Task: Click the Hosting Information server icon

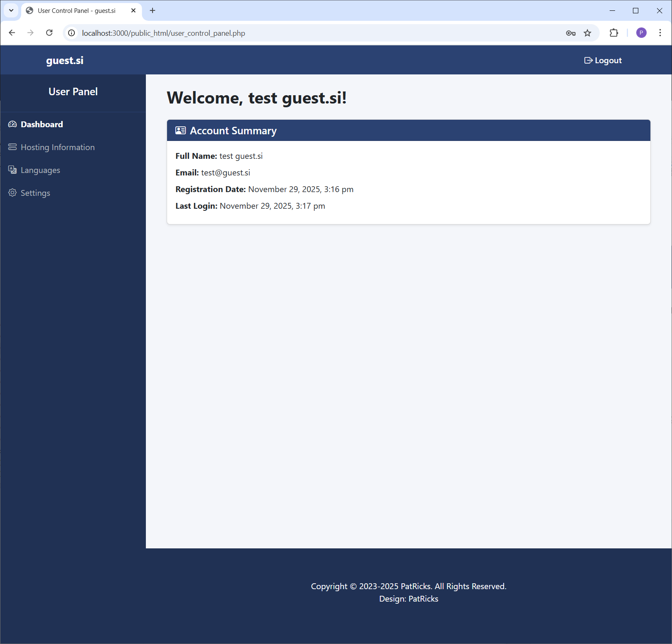Action: click(x=12, y=147)
